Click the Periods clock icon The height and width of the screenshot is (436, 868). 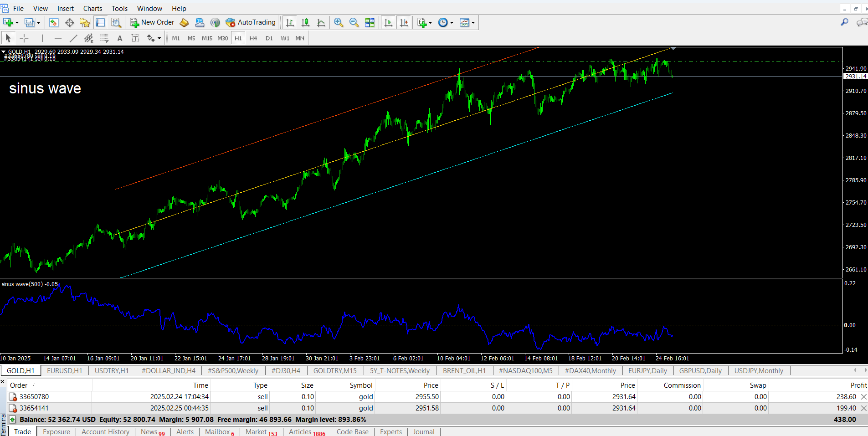pos(443,22)
